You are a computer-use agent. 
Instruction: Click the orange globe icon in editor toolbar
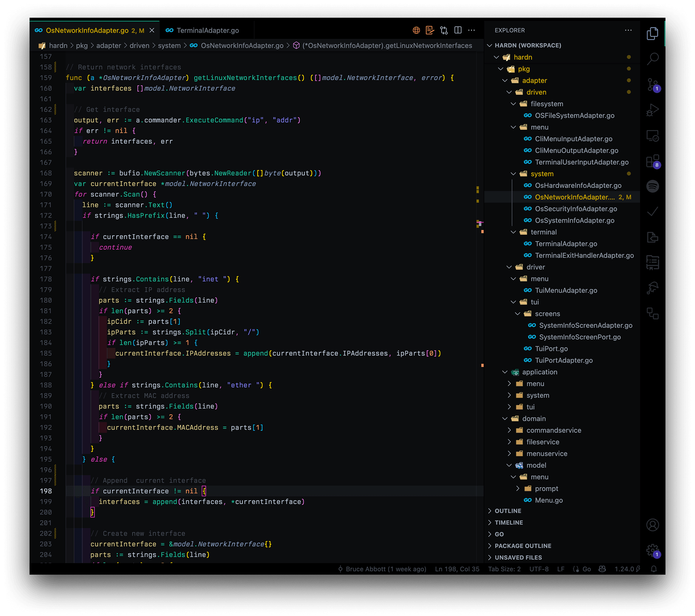[x=416, y=30]
